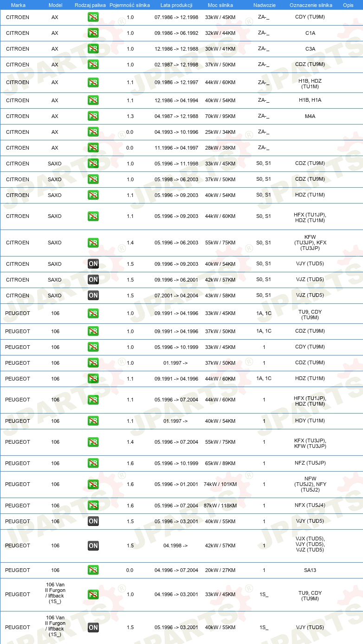Viewport: 363px width, 644px height.
Task: Click the PB icon for 106 1.0 produced from 01.1997
Action: tap(93, 363)
